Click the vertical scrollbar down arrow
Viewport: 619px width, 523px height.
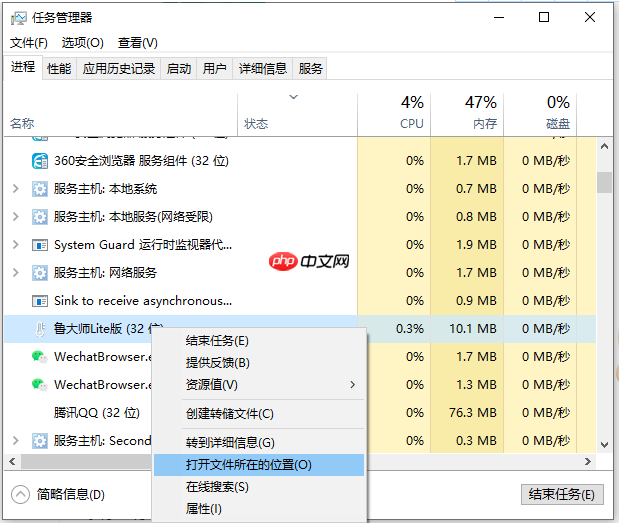[x=604, y=445]
